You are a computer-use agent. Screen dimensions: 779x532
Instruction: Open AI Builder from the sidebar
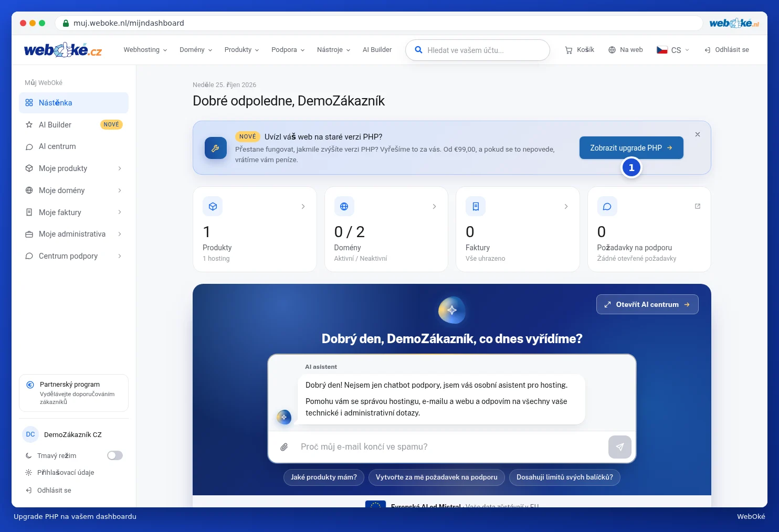tap(73, 125)
